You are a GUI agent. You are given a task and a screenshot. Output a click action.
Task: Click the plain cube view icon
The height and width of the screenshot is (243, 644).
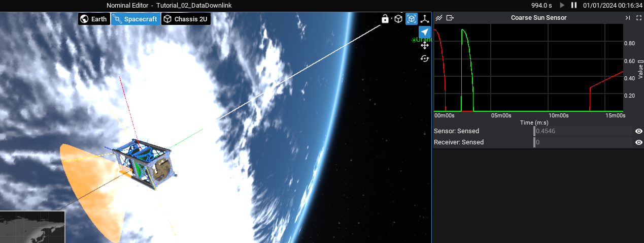[x=398, y=19]
